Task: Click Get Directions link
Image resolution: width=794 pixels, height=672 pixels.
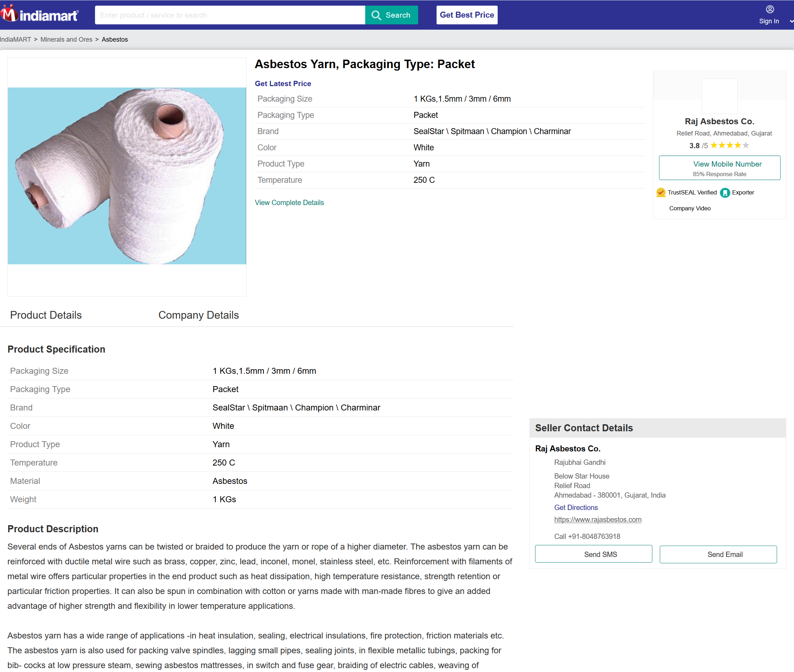Action: (576, 508)
